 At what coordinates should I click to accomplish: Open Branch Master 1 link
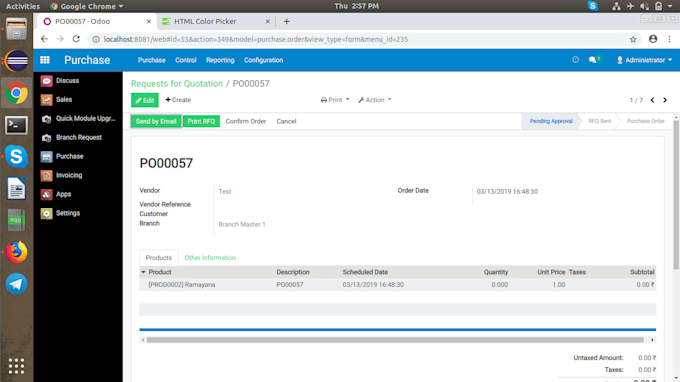[x=242, y=225]
